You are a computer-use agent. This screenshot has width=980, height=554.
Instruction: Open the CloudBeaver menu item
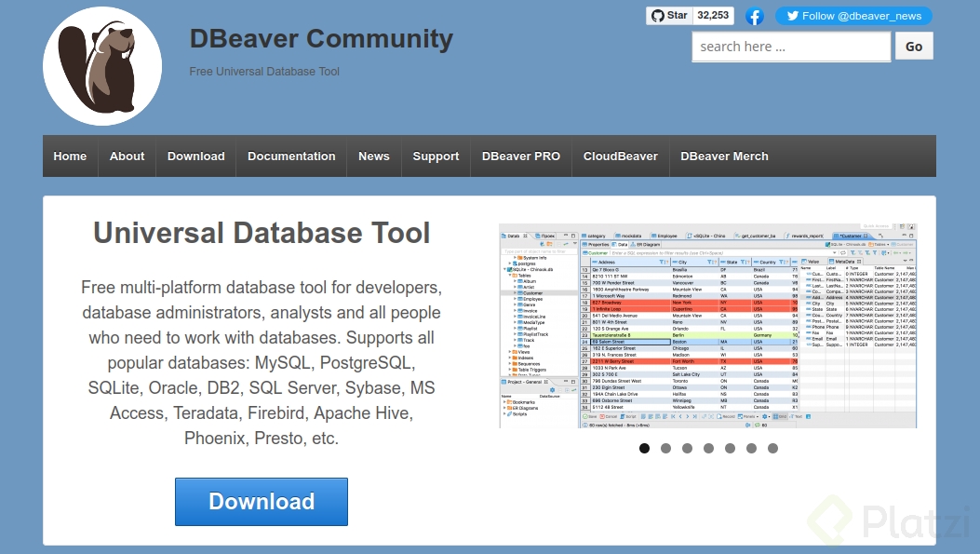point(621,156)
